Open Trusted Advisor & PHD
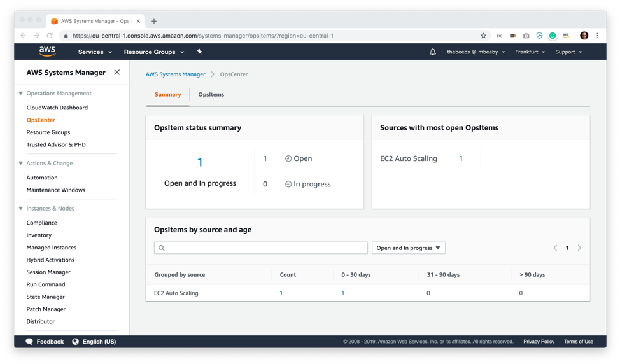This screenshot has height=364, width=620. 56,144
